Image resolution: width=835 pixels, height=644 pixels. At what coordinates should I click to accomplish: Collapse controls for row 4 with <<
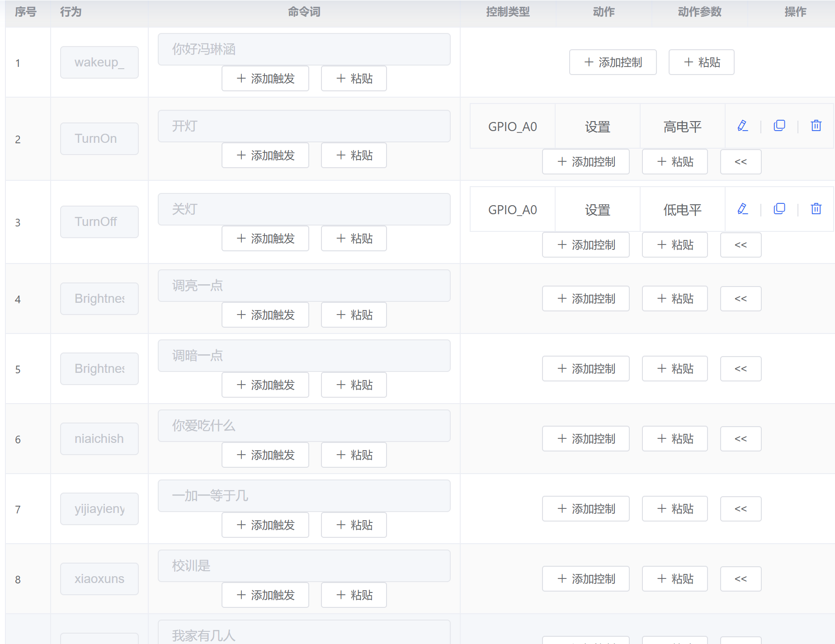coord(741,299)
